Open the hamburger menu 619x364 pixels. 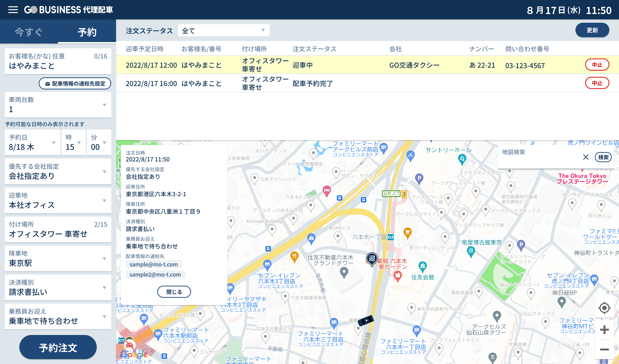pos(13,10)
